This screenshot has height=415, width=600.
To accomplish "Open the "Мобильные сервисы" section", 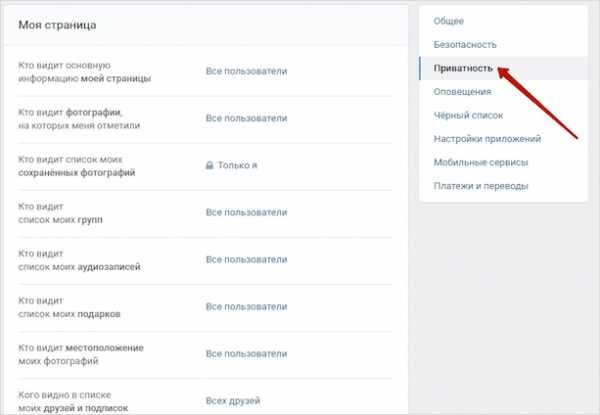I will pos(481,162).
